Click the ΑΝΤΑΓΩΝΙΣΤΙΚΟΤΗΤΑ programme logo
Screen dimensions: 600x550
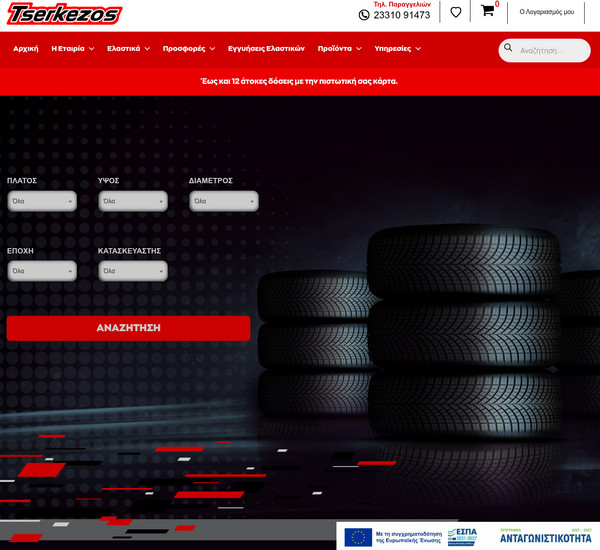pos(546,536)
